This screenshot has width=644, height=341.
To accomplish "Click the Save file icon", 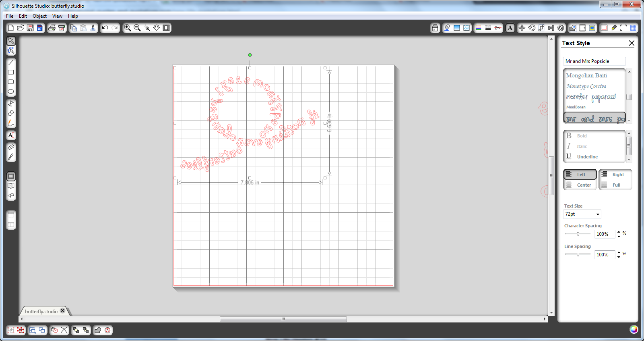I will 30,28.
